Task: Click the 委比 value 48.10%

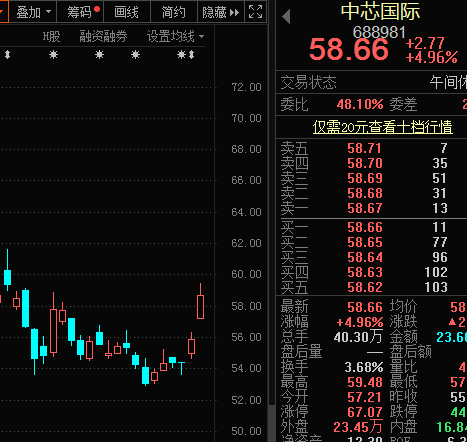Action: 360,105
